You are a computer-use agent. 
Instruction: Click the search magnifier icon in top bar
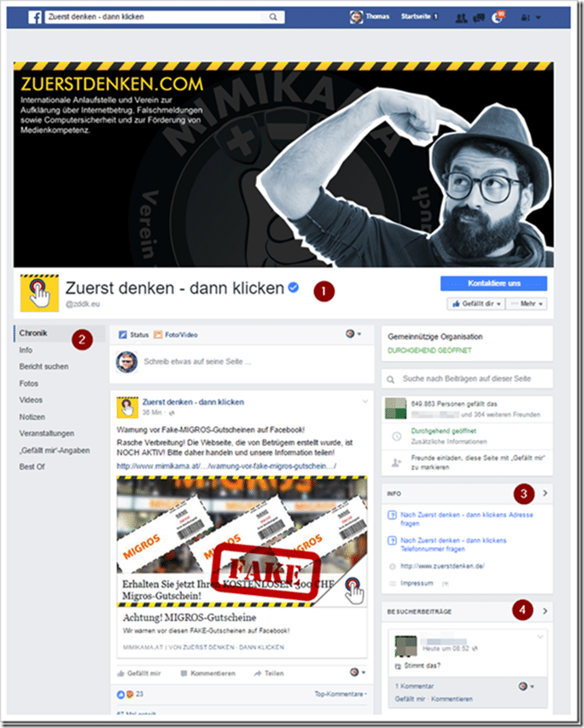coord(273,17)
